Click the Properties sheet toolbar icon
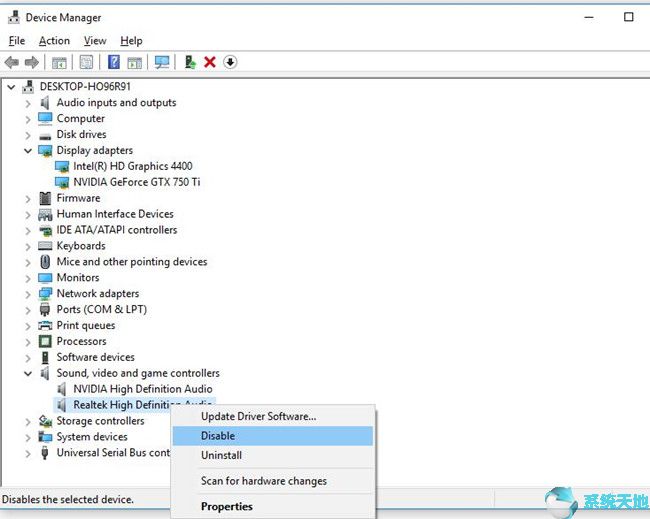The image size is (650, 519). pos(86,62)
